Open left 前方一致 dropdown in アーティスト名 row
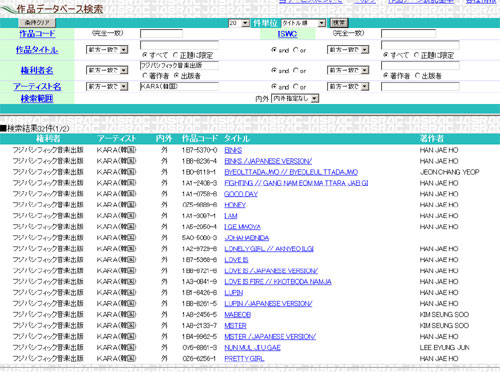Screen dimensions: 500x372 click(107, 87)
